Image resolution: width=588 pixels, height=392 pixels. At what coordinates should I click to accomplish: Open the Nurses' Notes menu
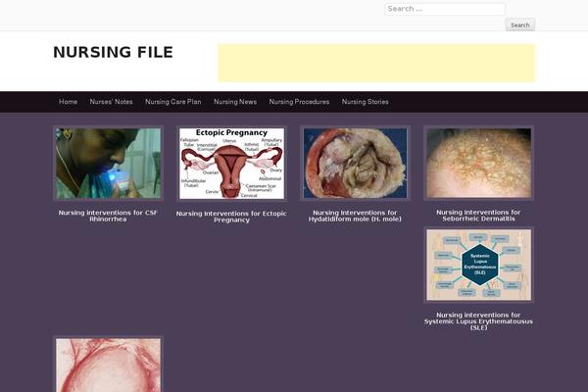pos(111,102)
